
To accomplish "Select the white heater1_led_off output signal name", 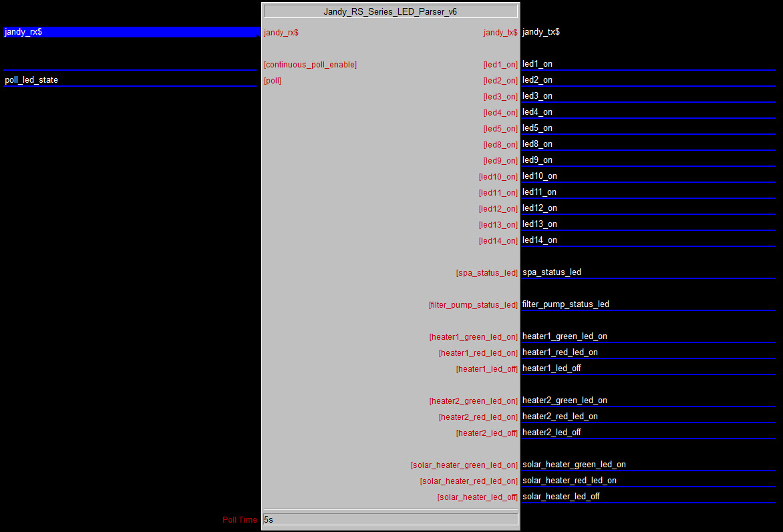I will (552, 368).
